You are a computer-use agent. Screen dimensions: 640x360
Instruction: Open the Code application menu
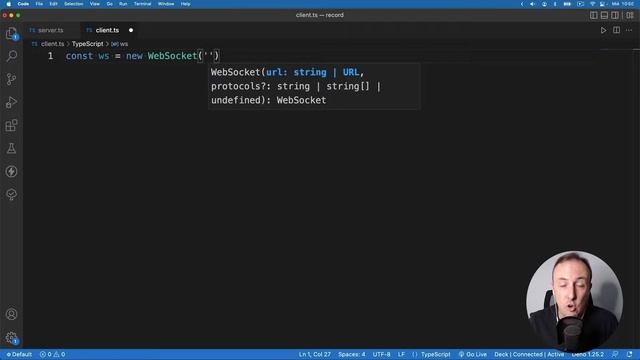click(x=23, y=4)
